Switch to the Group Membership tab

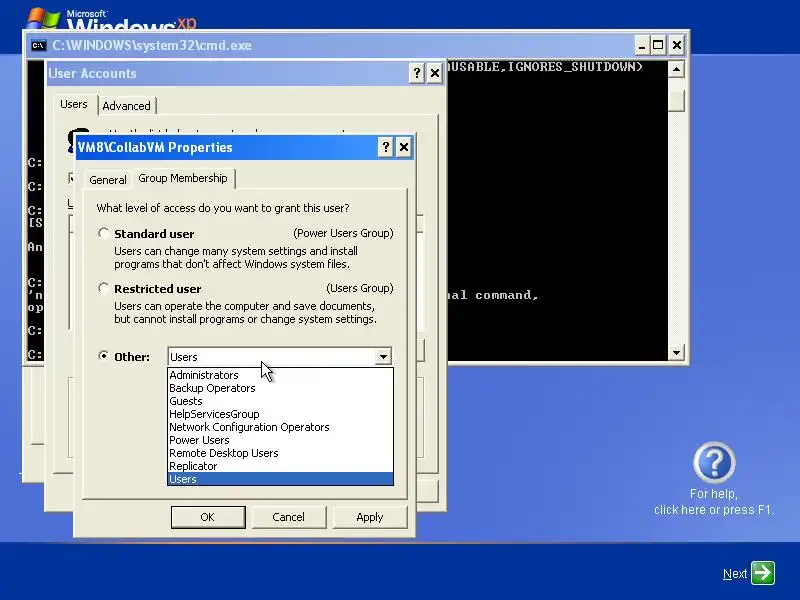coord(183,178)
